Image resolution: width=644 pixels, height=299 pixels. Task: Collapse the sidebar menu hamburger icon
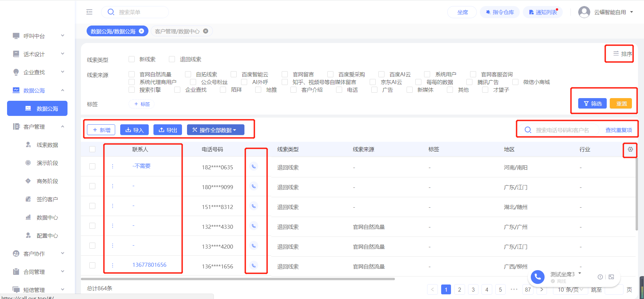point(89,12)
